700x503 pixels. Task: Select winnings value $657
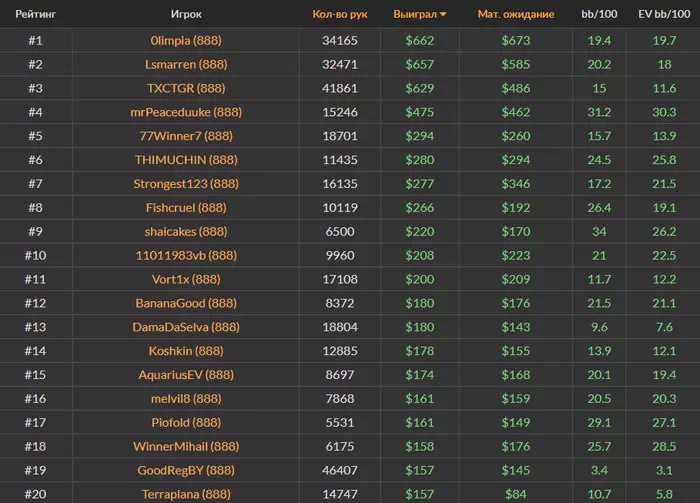(x=420, y=64)
